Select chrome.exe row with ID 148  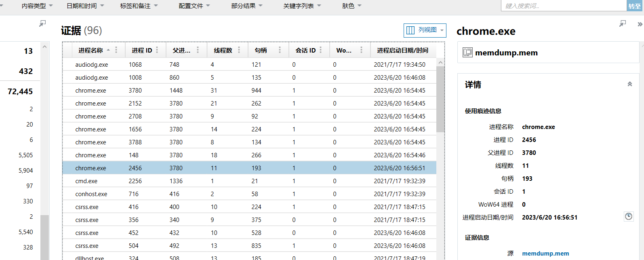249,155
